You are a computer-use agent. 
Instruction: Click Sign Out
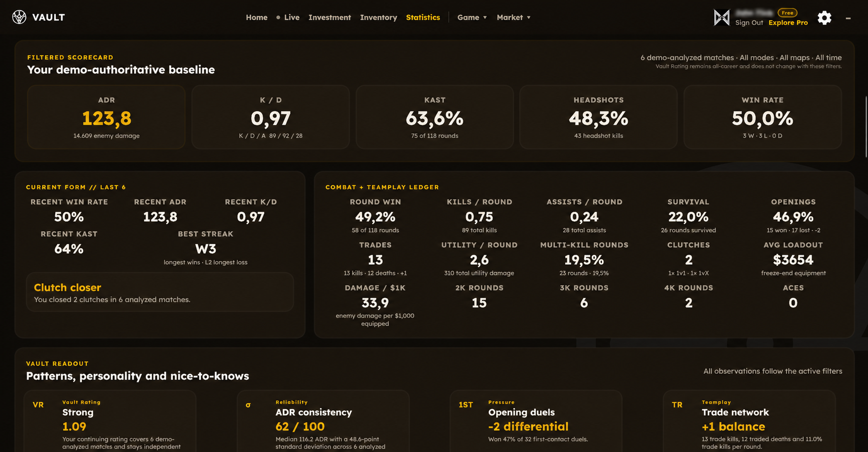pos(749,23)
